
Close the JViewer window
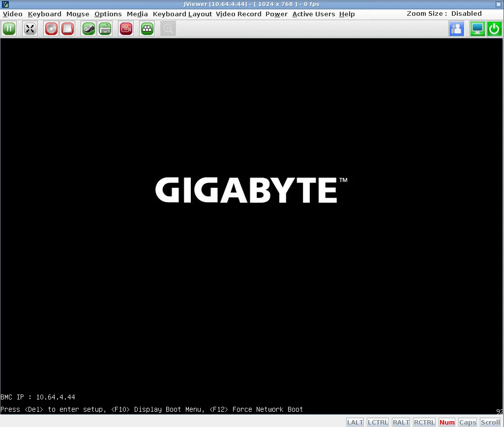tap(499, 4)
